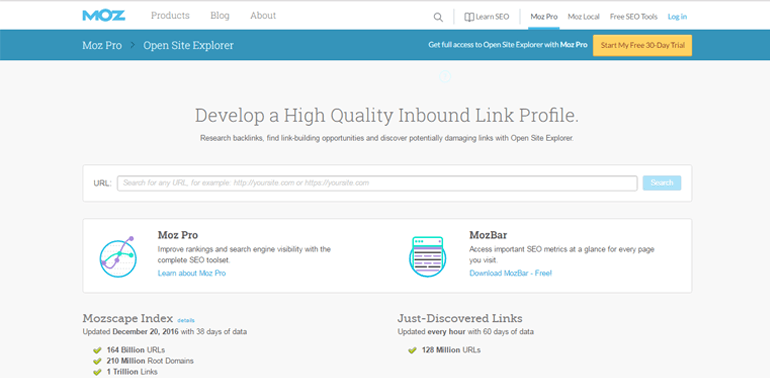Go to the About page
Viewport: 770px width, 378px height.
263,16
